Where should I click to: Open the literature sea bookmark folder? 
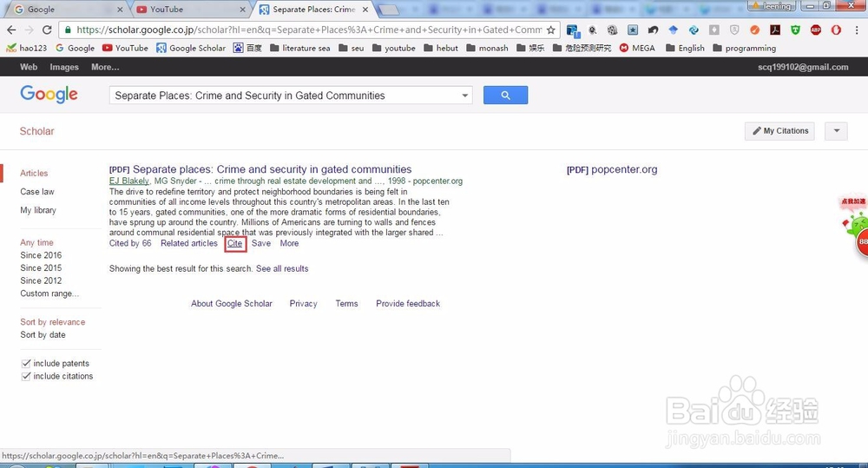click(x=300, y=48)
